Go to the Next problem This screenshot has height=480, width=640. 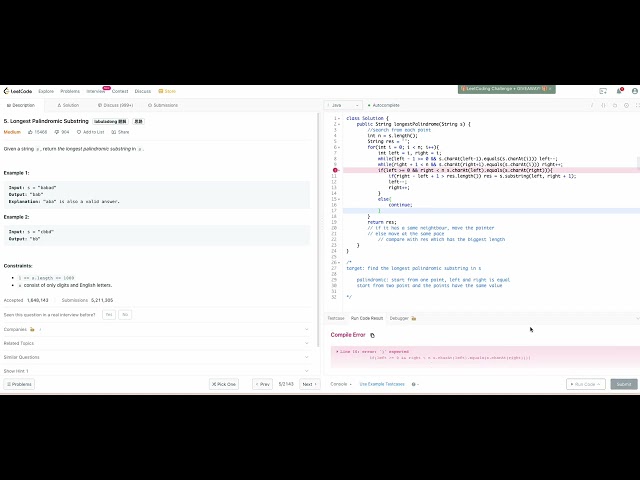(310, 384)
